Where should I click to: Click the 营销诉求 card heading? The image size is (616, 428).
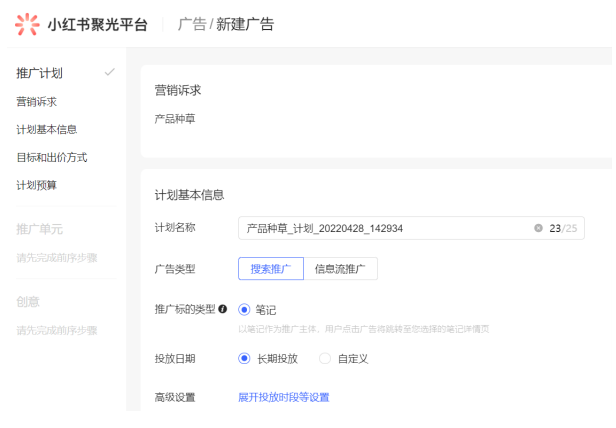click(178, 90)
